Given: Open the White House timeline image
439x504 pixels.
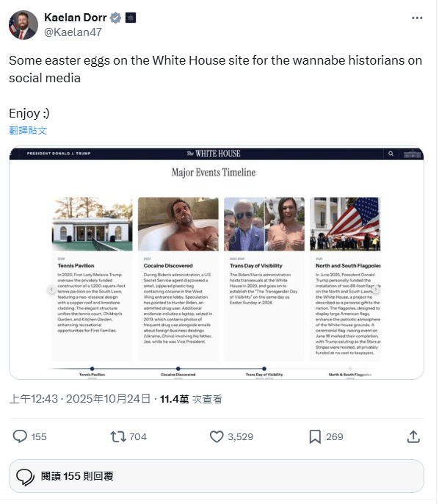Looking at the screenshot, I should (217, 263).
